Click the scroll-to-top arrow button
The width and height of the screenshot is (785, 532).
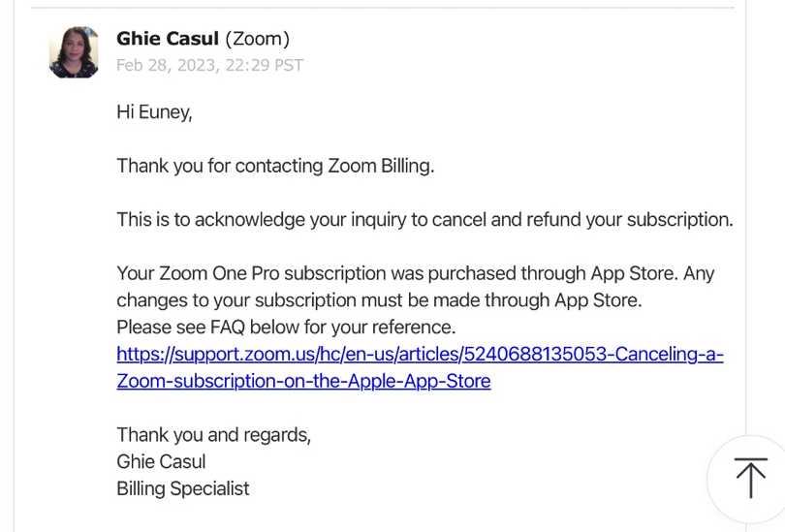[751, 479]
